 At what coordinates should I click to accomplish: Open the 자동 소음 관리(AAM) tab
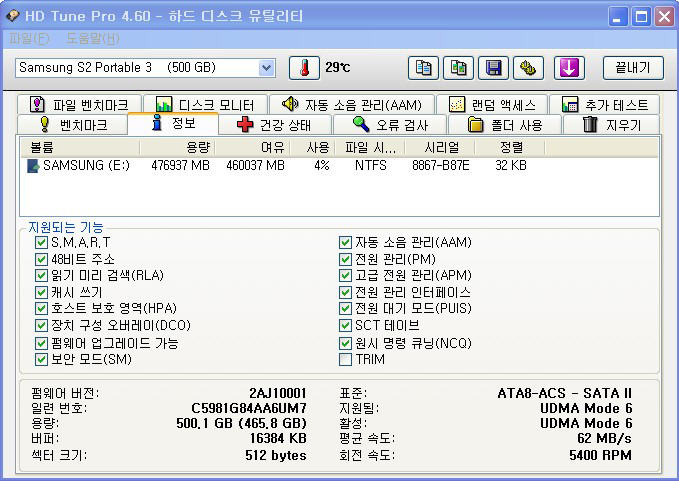[352, 105]
